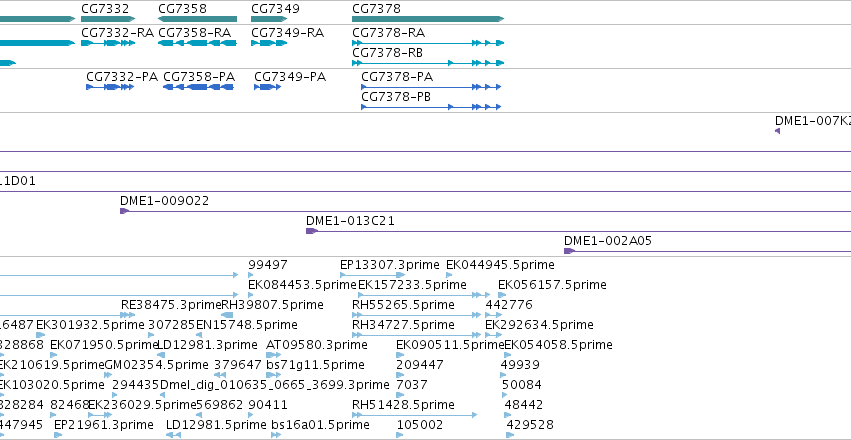Select the CG7378-PB protein feature line

(x=431, y=107)
